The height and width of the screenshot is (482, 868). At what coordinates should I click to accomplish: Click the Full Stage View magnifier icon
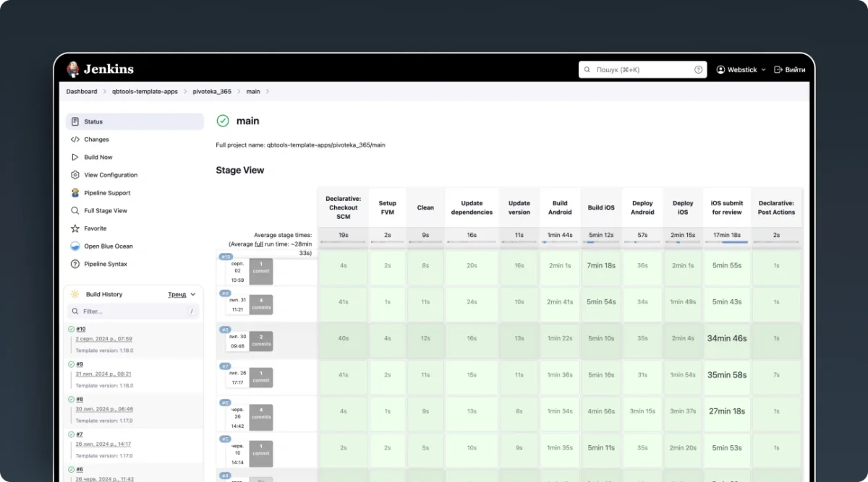tap(75, 210)
